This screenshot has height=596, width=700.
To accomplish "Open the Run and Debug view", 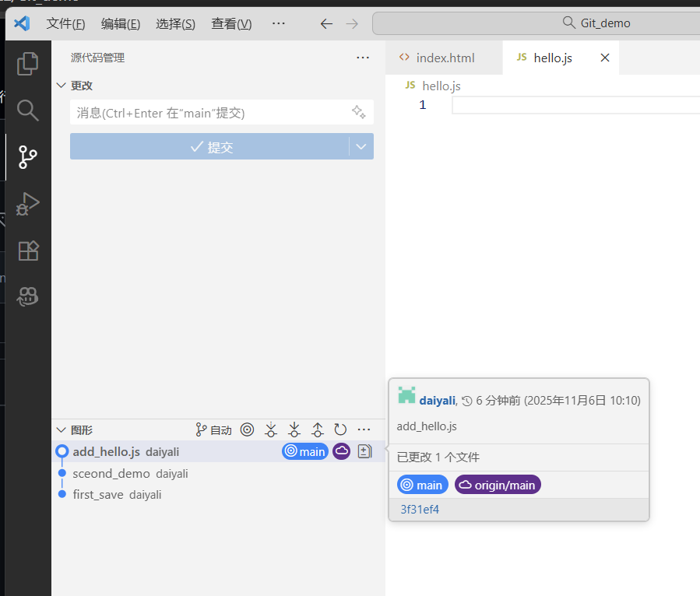I will tap(27, 204).
